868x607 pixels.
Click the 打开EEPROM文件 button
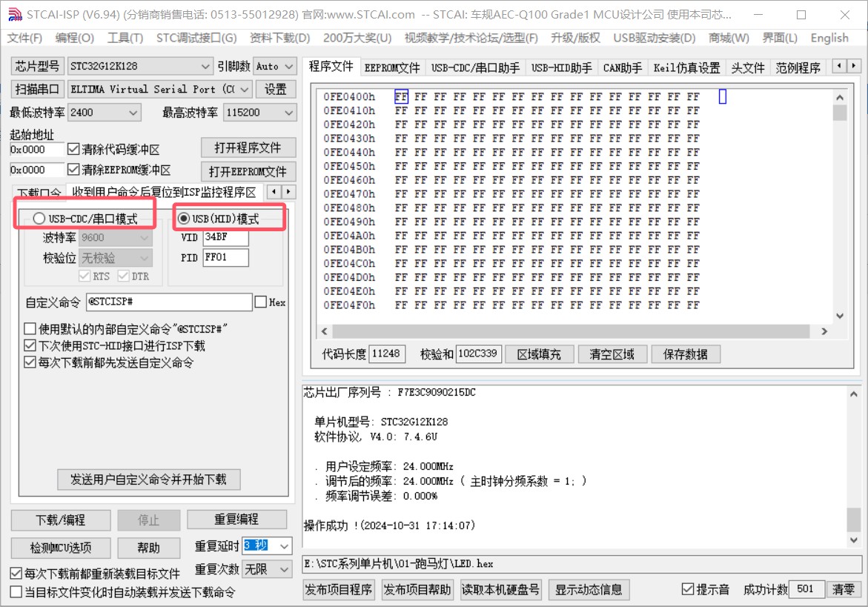click(x=248, y=171)
